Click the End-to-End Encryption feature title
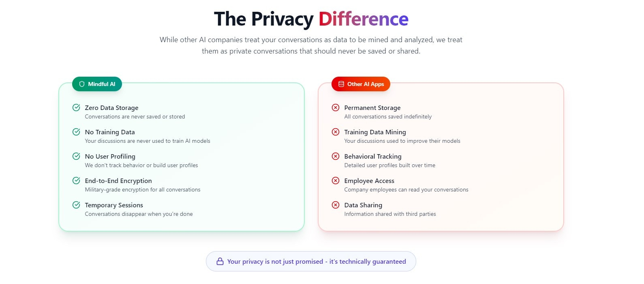The image size is (644, 284). pyautogui.click(x=118, y=181)
